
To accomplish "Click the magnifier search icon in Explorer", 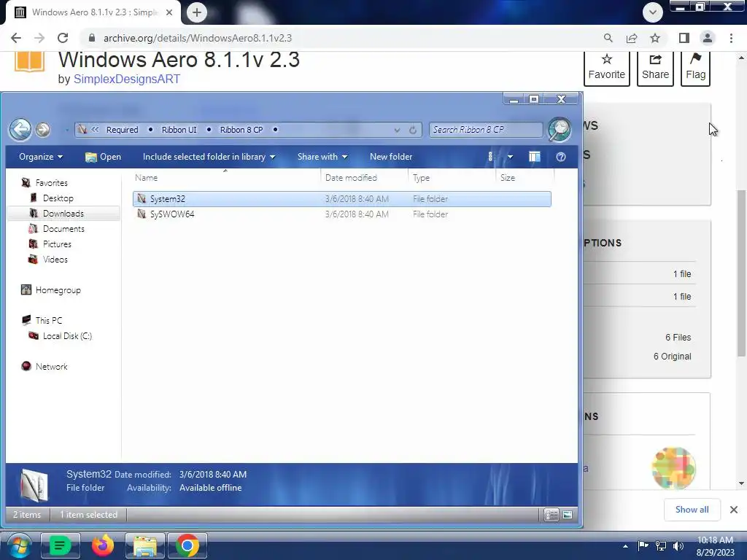I will [560, 130].
